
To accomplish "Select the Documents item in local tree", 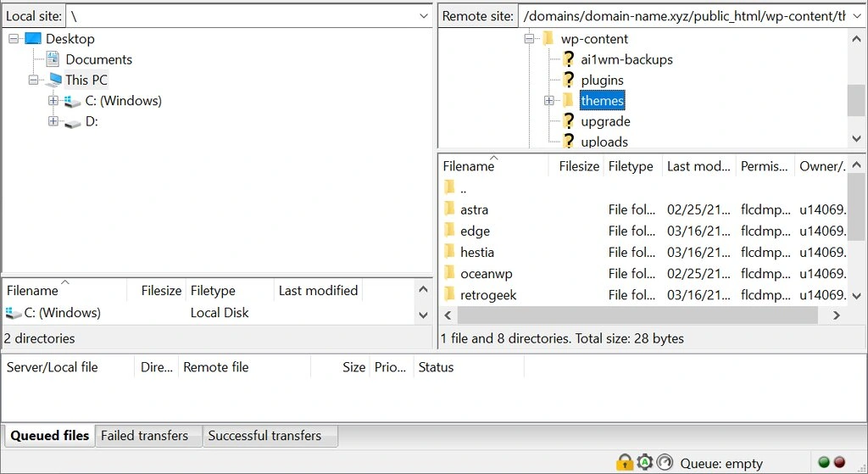I will pos(98,59).
